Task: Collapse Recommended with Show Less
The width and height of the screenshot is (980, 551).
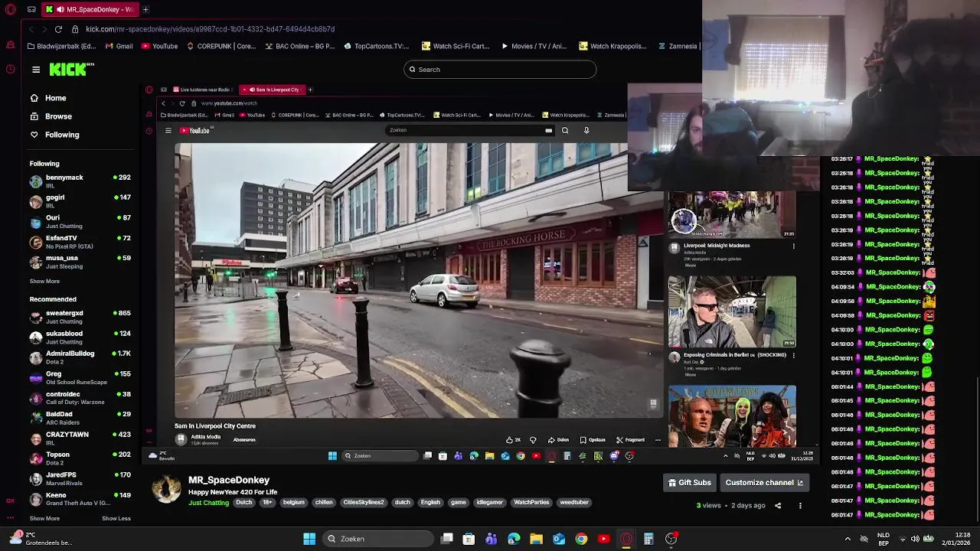Action: (x=116, y=518)
